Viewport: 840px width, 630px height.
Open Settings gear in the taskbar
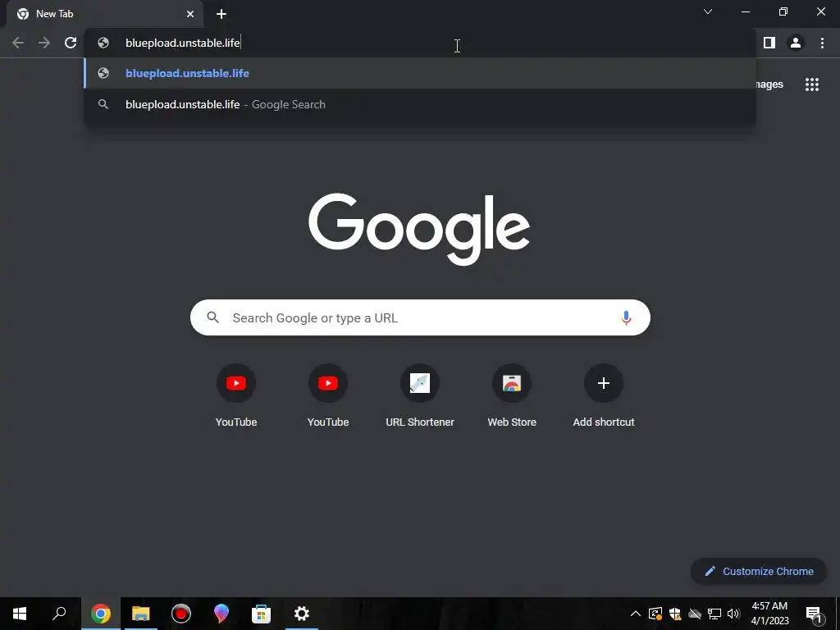pos(302,614)
